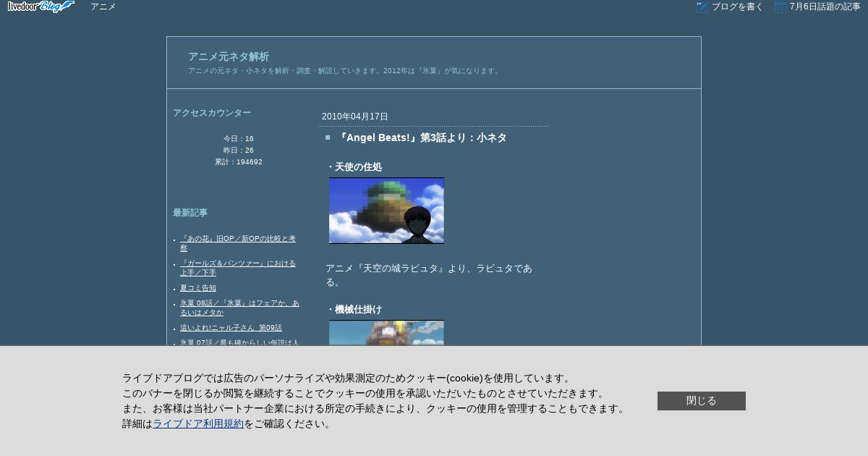The height and width of the screenshot is (456, 868).
Task: Open the ブログを書く link
Action: point(737,7)
